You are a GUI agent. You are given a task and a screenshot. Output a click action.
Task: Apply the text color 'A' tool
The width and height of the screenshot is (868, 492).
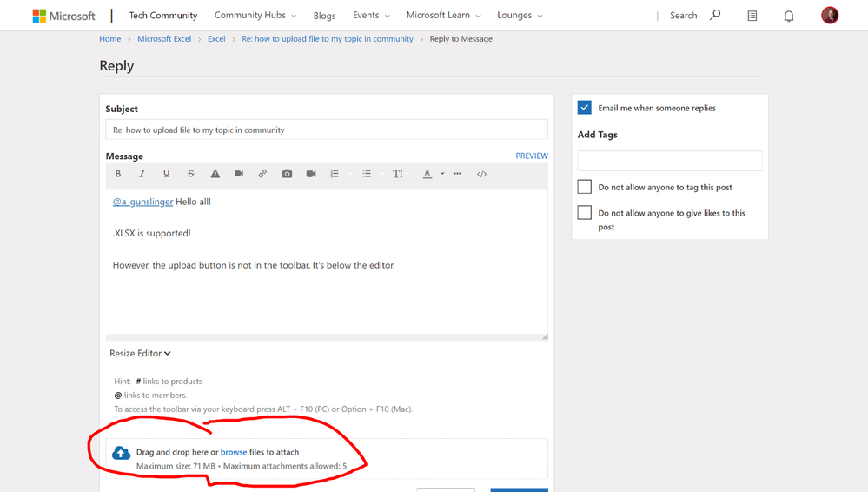coord(427,174)
